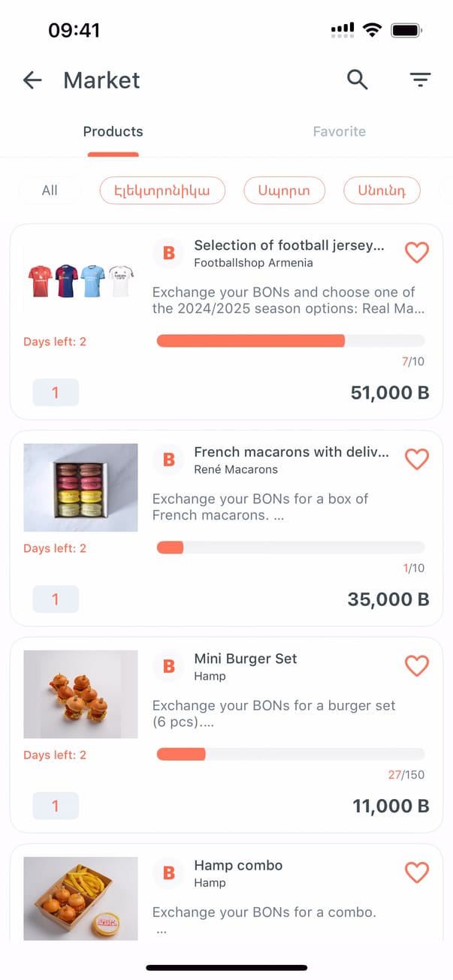
Task: Select the Products tab
Action: 113,131
